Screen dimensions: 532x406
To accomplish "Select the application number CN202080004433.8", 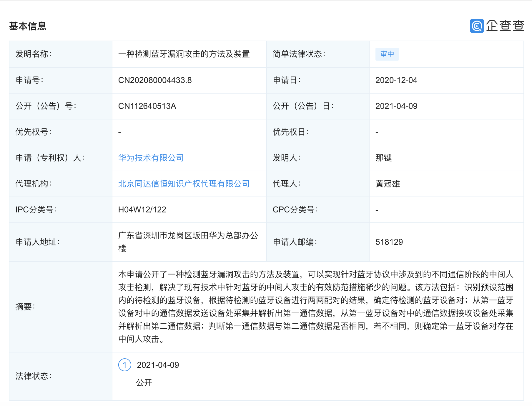I will (x=155, y=80).
